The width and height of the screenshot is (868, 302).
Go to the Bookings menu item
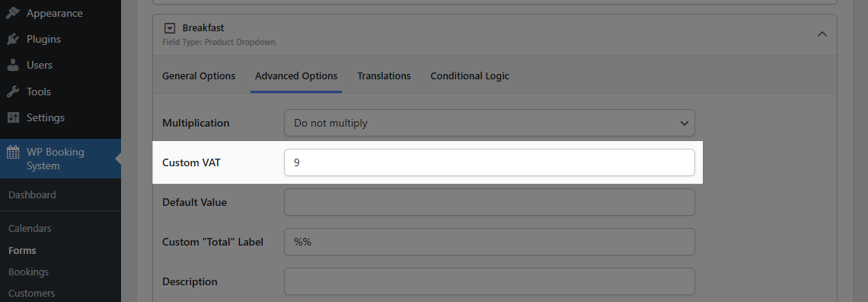29,272
